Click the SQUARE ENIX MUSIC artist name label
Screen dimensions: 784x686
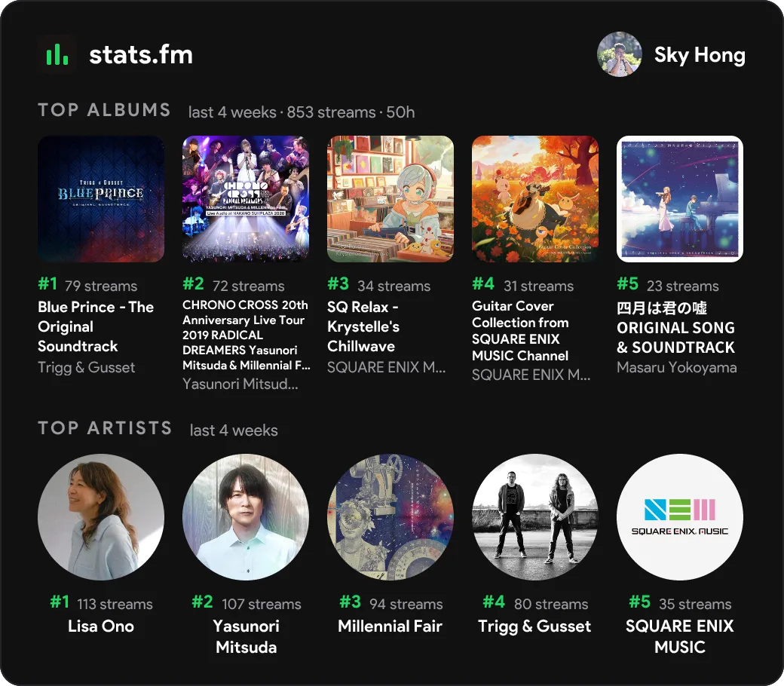tap(680, 636)
